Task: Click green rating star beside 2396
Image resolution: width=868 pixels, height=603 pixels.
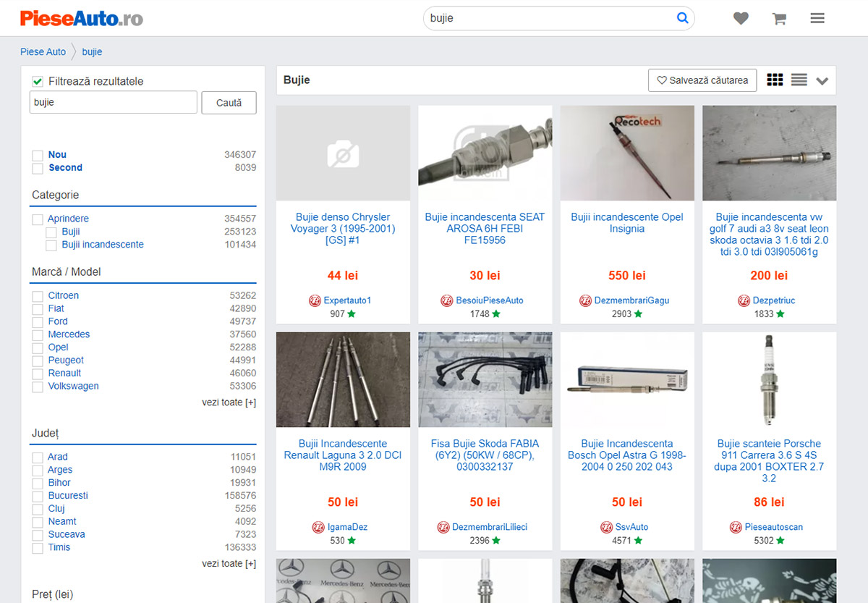Action: coord(496,541)
